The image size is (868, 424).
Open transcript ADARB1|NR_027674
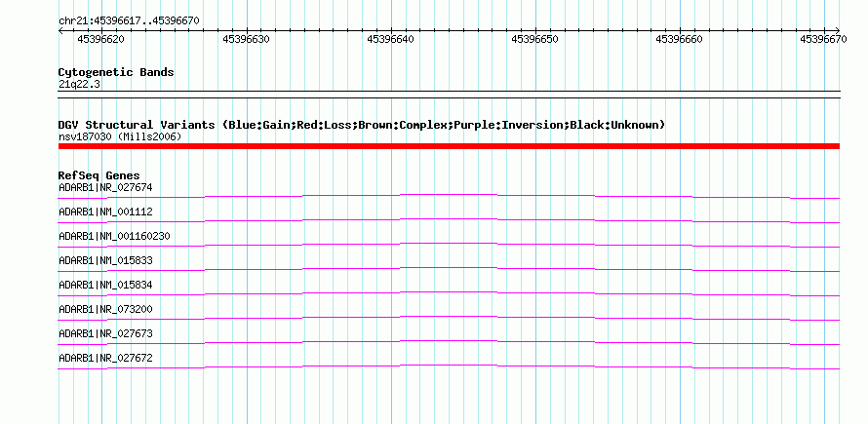(x=105, y=188)
